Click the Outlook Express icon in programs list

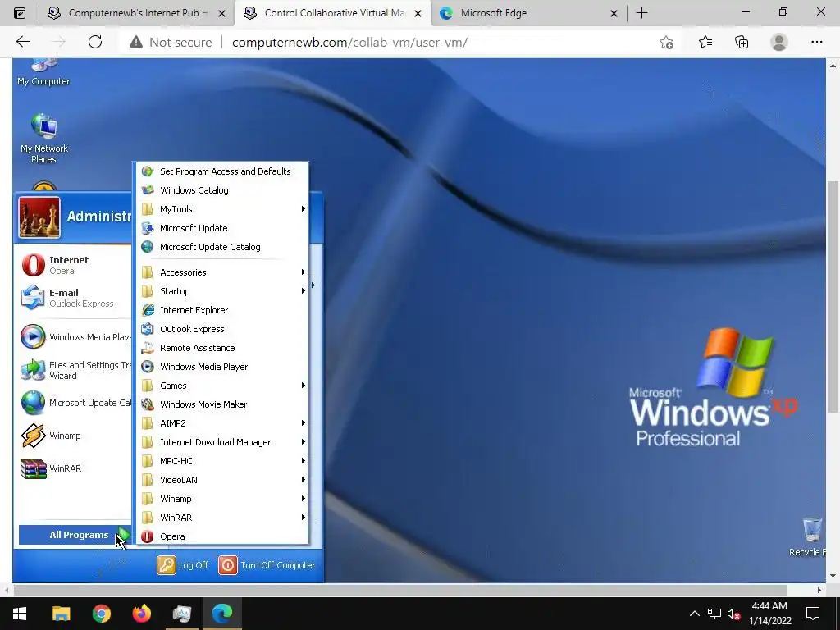(148, 329)
